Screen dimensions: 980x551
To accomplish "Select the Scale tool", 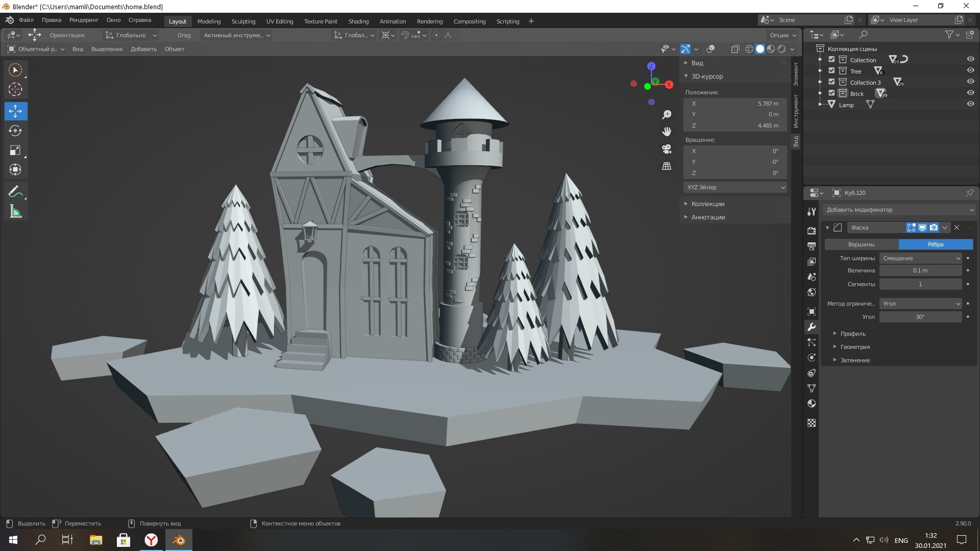I will click(x=15, y=150).
